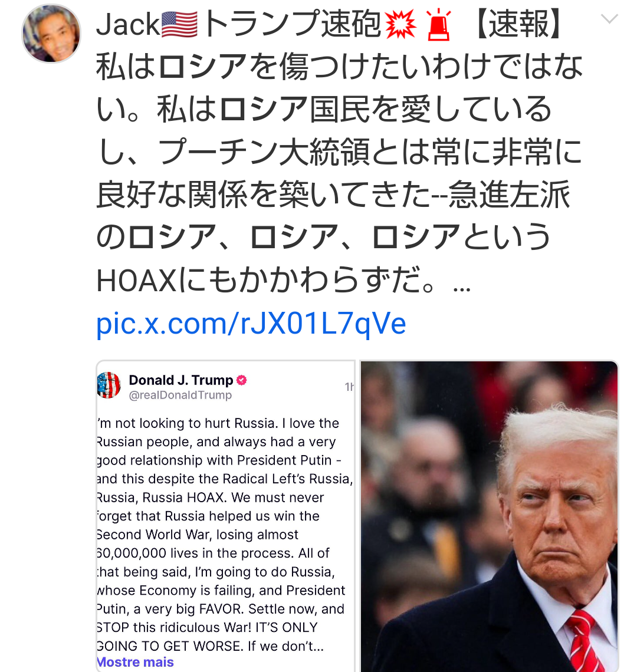View the Trump portrait photo thumbnail
The image size is (637, 672).
click(x=489, y=516)
